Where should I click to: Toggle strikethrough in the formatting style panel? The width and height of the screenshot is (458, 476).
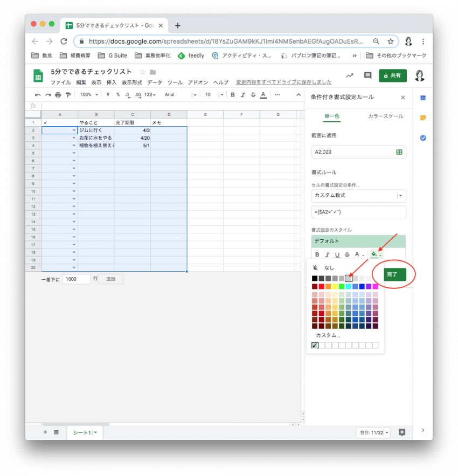pyautogui.click(x=347, y=254)
